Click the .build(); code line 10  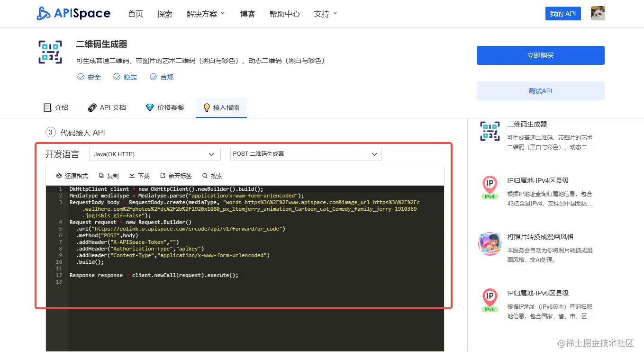90,262
